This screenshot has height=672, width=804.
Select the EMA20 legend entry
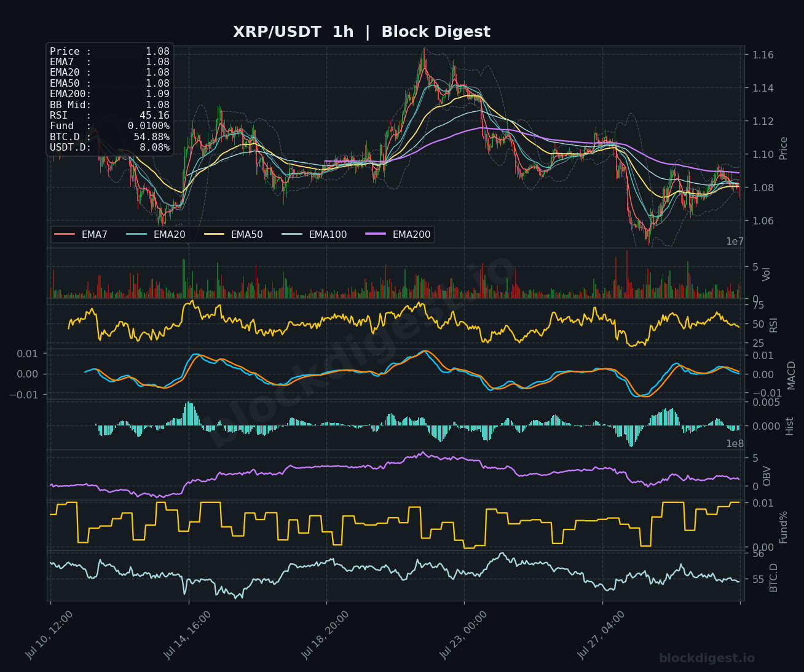tap(156, 235)
